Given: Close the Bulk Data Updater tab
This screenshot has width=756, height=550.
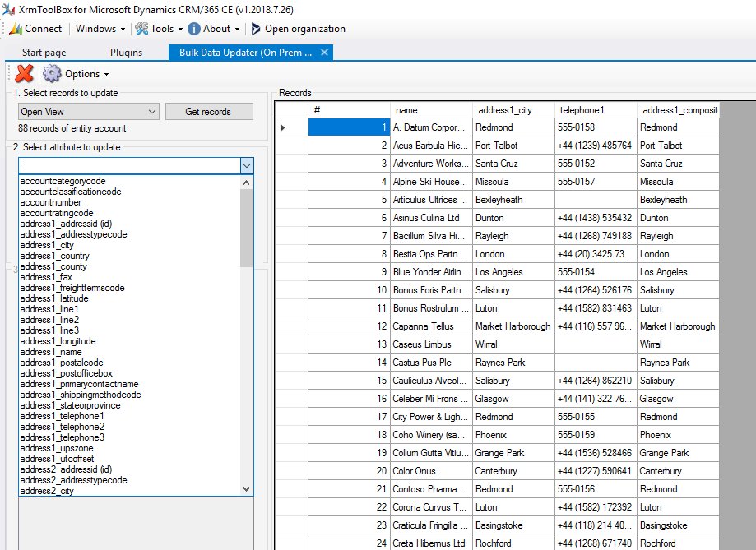Looking at the screenshot, I should point(324,52).
